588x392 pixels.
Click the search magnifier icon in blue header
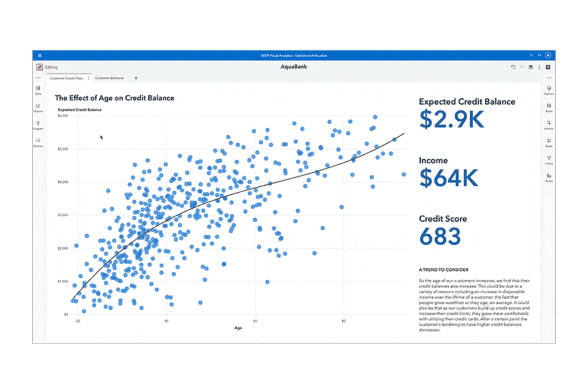click(531, 55)
